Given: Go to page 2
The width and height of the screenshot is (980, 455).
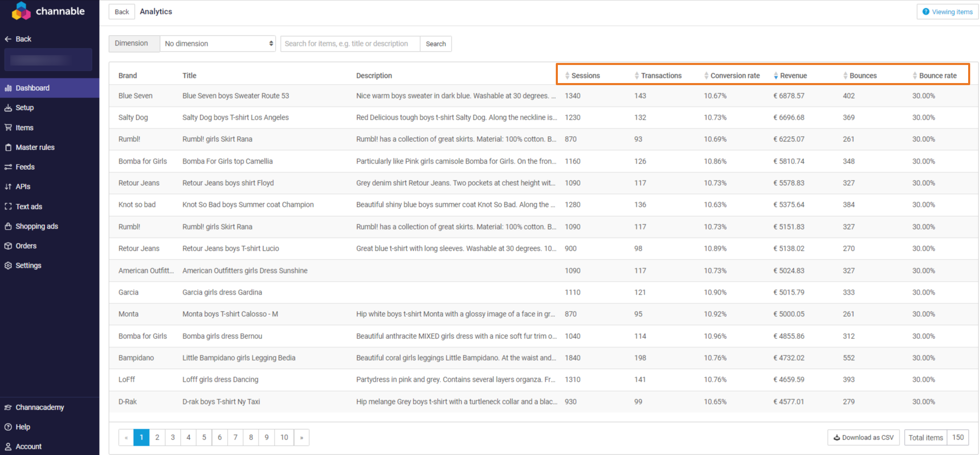Looking at the screenshot, I should click(x=157, y=437).
